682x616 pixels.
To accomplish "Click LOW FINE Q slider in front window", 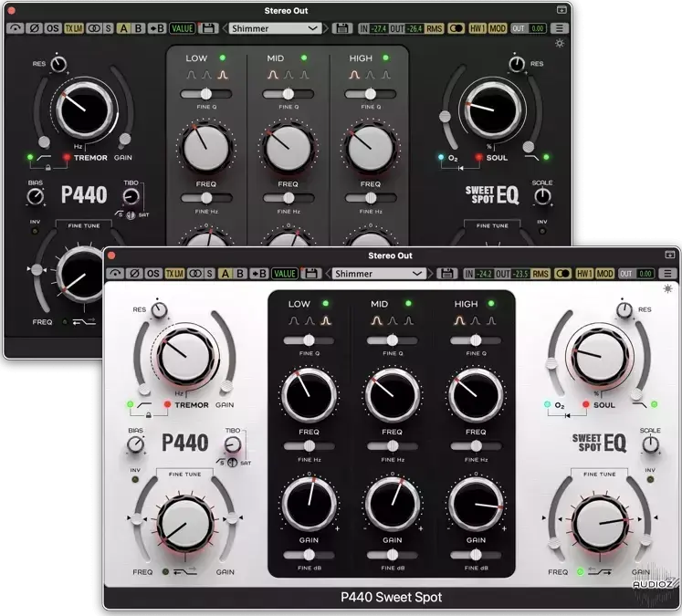I will 309,340.
